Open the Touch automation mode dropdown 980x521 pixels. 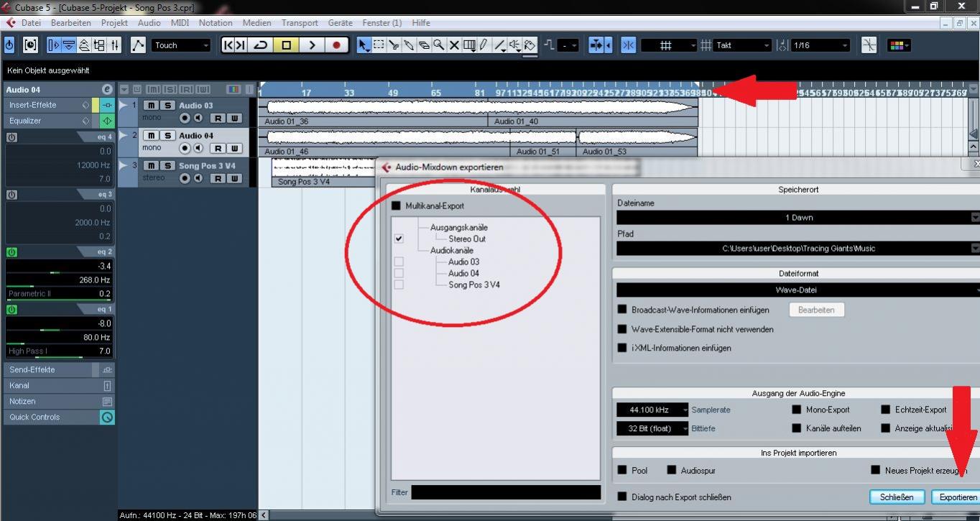(180, 45)
